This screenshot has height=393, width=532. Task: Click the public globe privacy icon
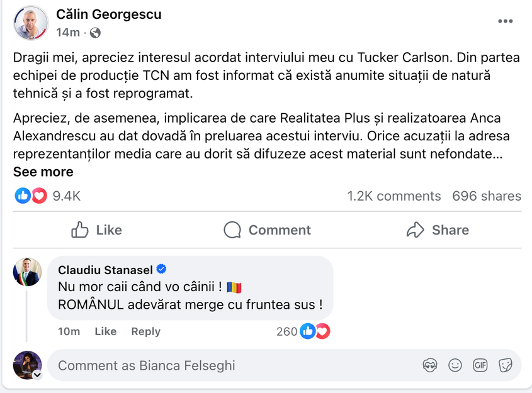point(95,33)
